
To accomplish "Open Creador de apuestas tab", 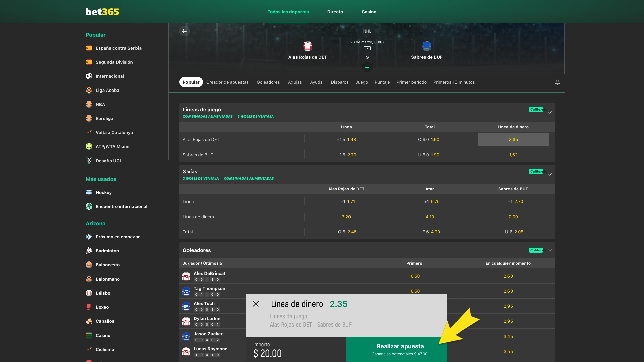I will pyautogui.click(x=227, y=82).
